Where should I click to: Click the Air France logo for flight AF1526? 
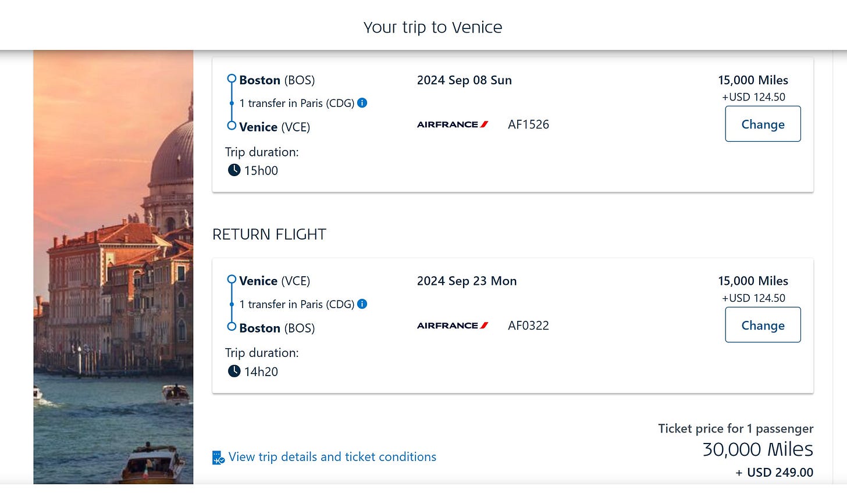pyautogui.click(x=453, y=124)
